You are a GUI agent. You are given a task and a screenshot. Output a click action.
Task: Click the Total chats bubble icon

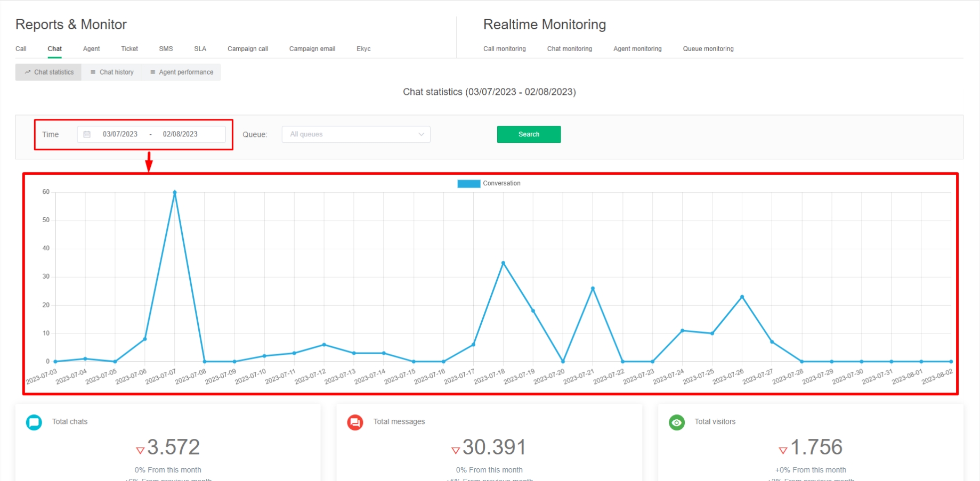pyautogui.click(x=34, y=422)
